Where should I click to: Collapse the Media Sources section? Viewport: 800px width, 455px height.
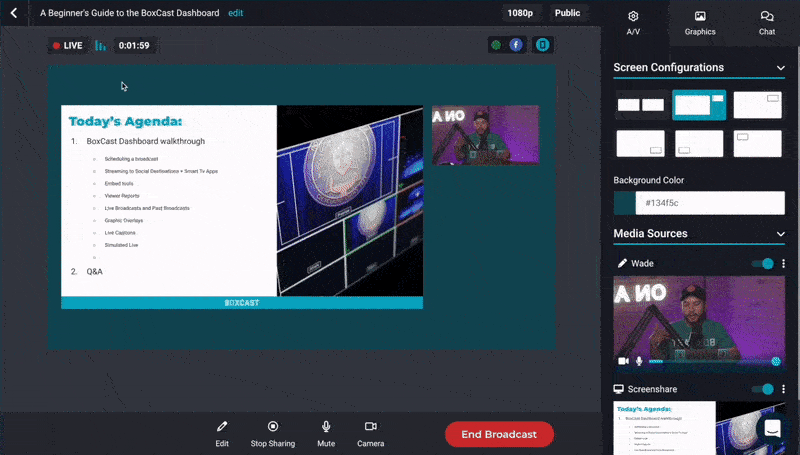780,234
